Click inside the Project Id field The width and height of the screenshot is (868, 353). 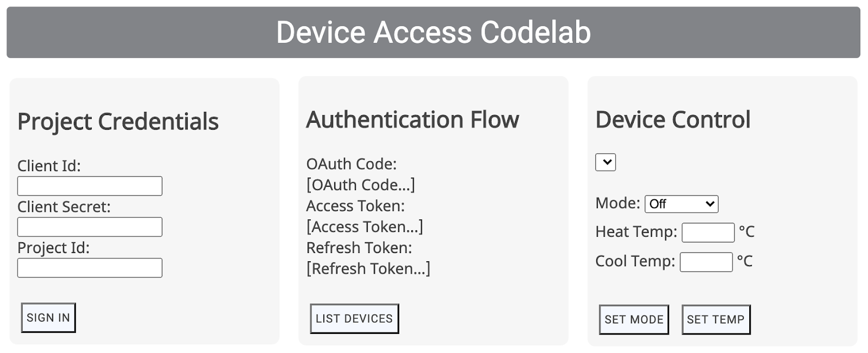90,268
